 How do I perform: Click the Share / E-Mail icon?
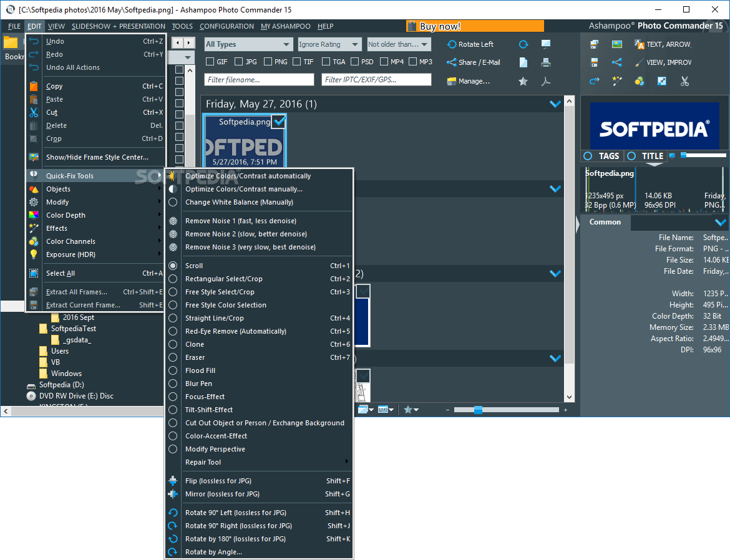coord(451,62)
